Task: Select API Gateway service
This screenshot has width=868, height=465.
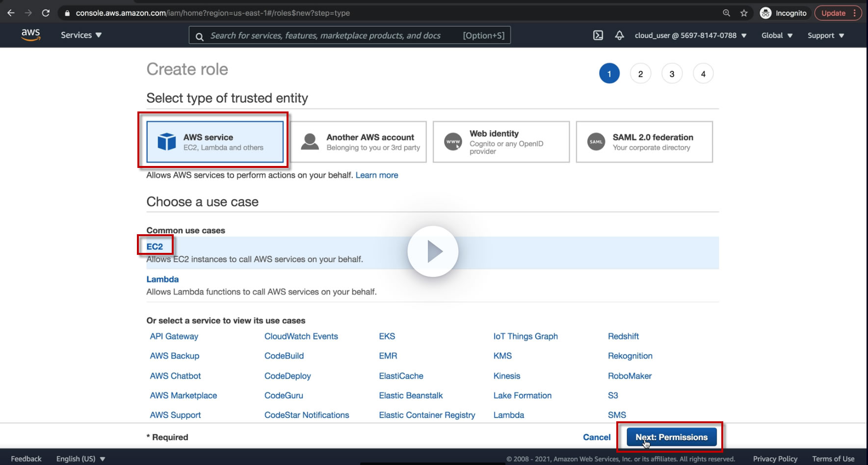Action: click(174, 336)
